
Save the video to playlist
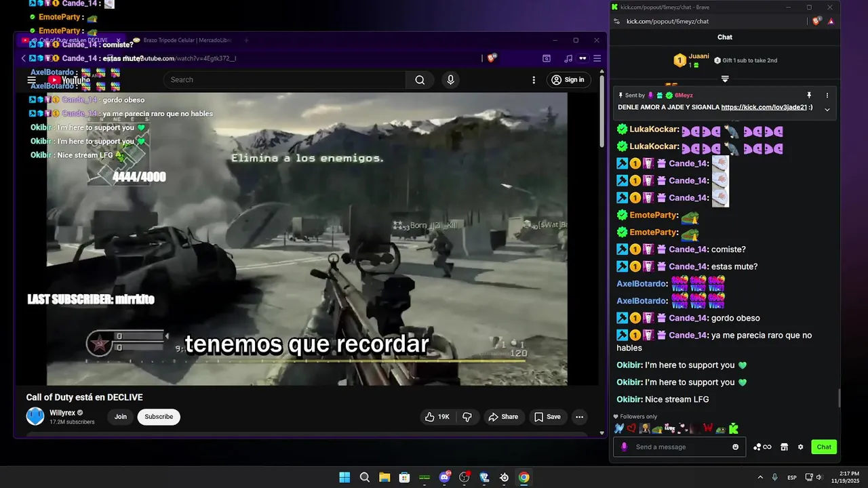547,417
